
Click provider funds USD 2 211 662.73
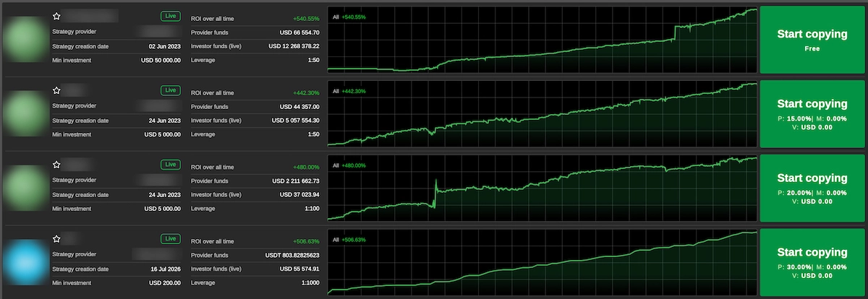(296, 181)
